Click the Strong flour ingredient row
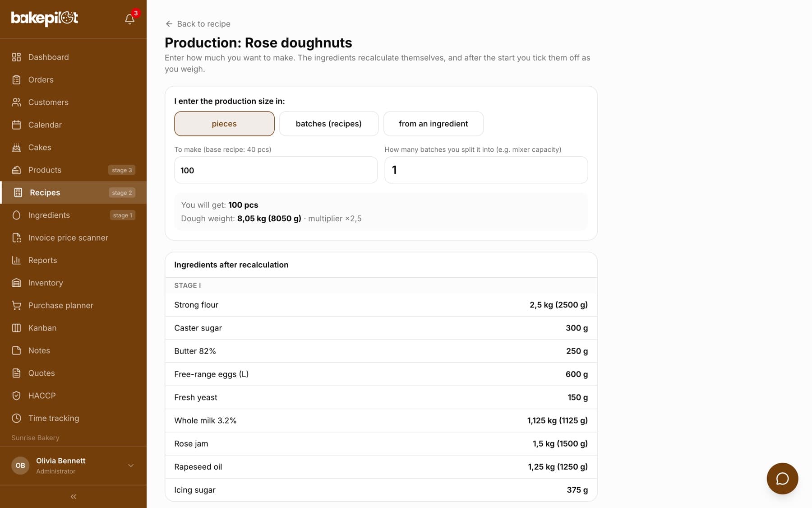This screenshot has height=508, width=812. point(381,305)
